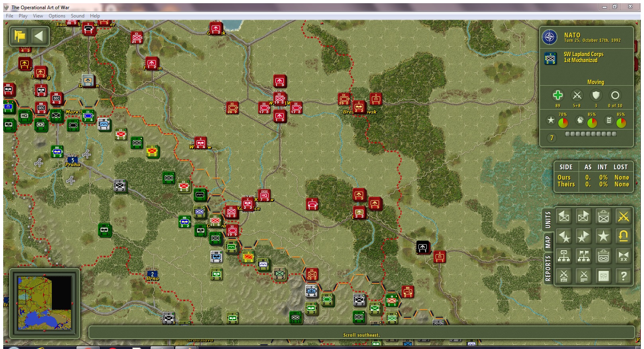Click the formation clipboard with infinity symbol
This screenshot has height=349, width=644.
click(603, 256)
